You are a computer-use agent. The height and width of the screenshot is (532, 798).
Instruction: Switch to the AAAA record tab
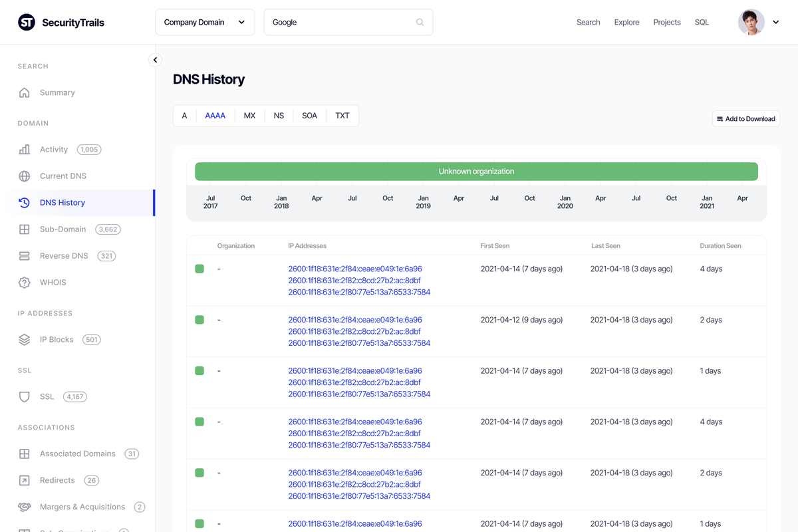[215, 116]
